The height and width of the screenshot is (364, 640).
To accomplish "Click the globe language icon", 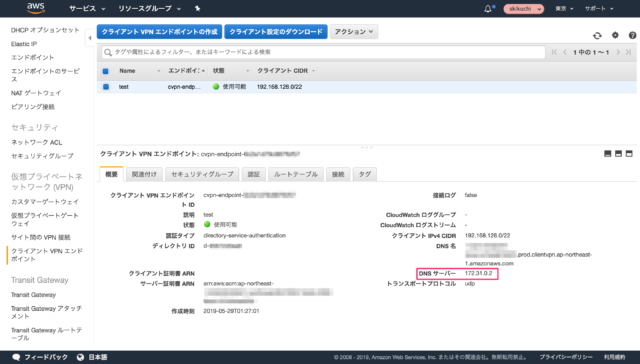I will pos(80,357).
